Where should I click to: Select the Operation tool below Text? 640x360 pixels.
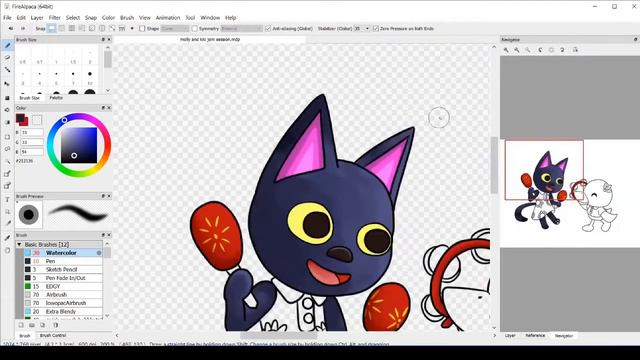tap(7, 212)
